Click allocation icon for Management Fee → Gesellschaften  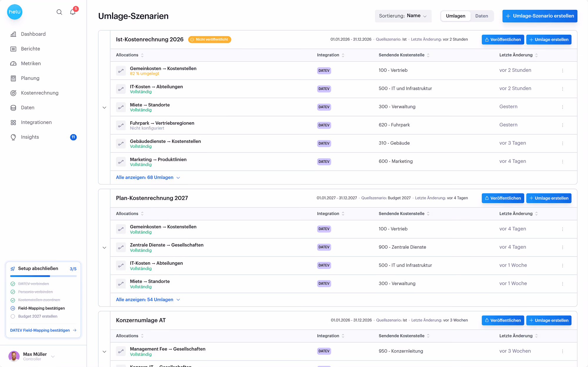121,351
